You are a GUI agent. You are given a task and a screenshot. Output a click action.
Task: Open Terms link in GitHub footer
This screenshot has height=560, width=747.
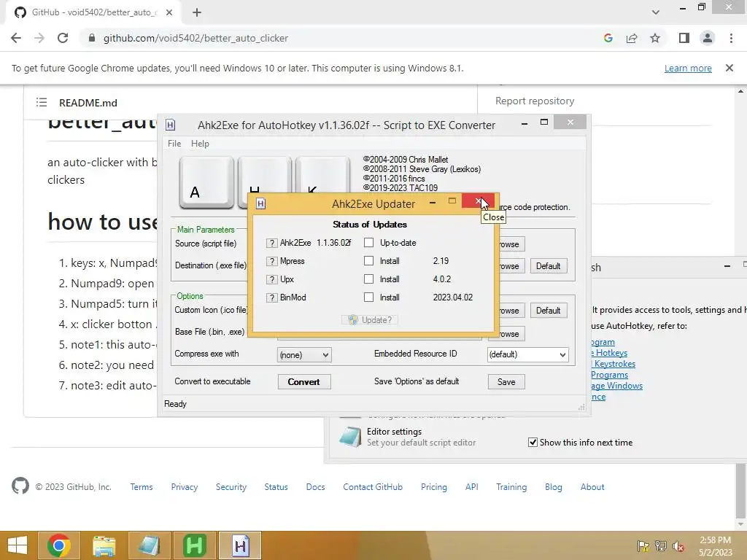pos(142,486)
